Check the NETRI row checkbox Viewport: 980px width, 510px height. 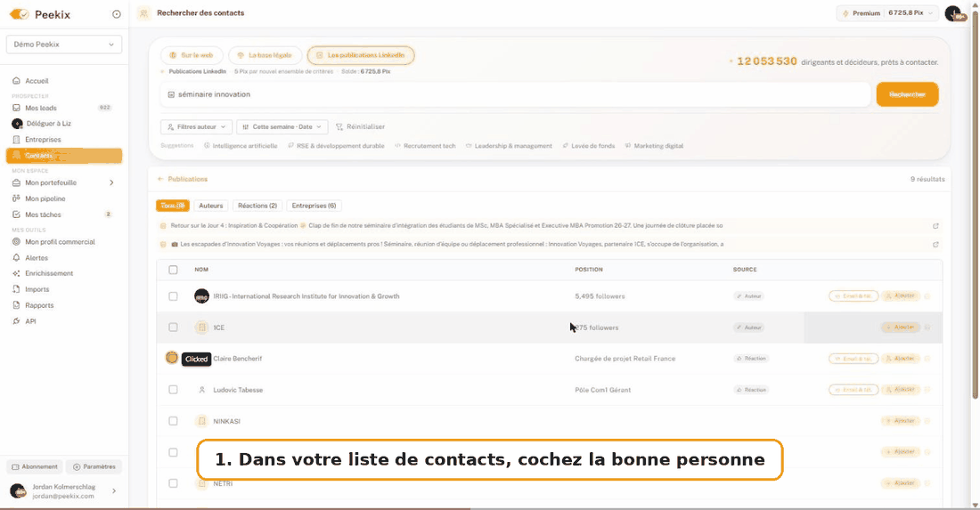173,483
